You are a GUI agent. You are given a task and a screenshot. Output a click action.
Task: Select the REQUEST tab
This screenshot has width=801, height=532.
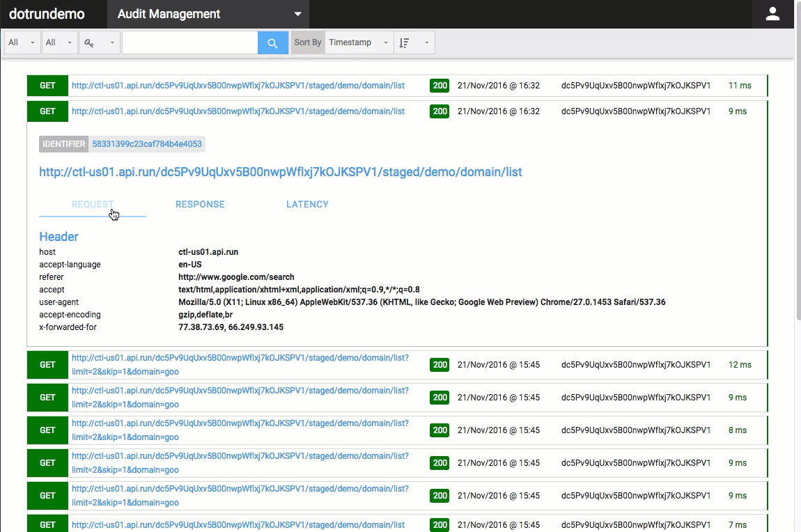[x=92, y=204]
